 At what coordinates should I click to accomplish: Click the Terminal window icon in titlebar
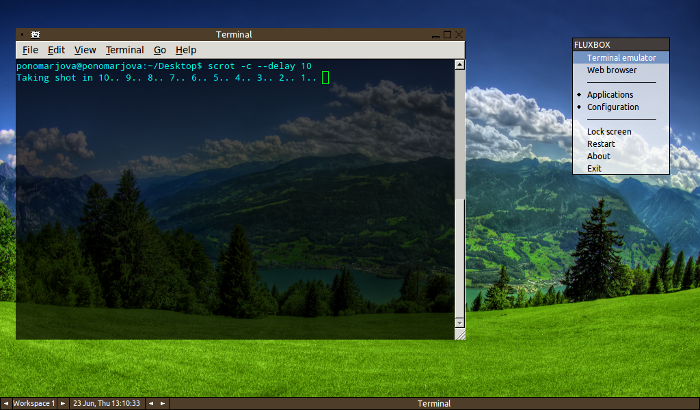tap(35, 34)
